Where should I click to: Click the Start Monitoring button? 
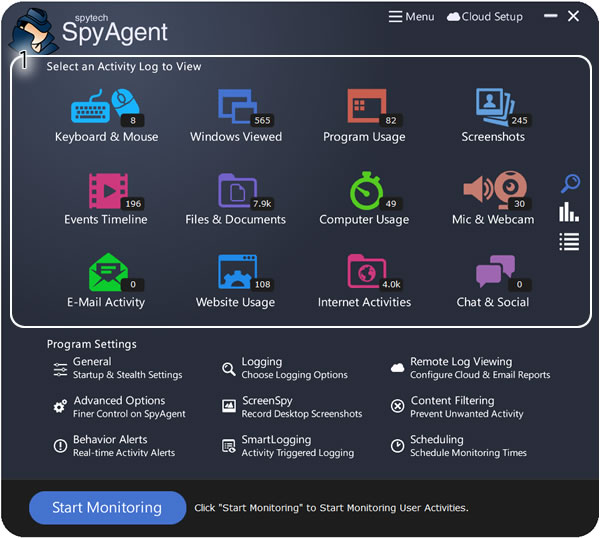click(x=108, y=508)
